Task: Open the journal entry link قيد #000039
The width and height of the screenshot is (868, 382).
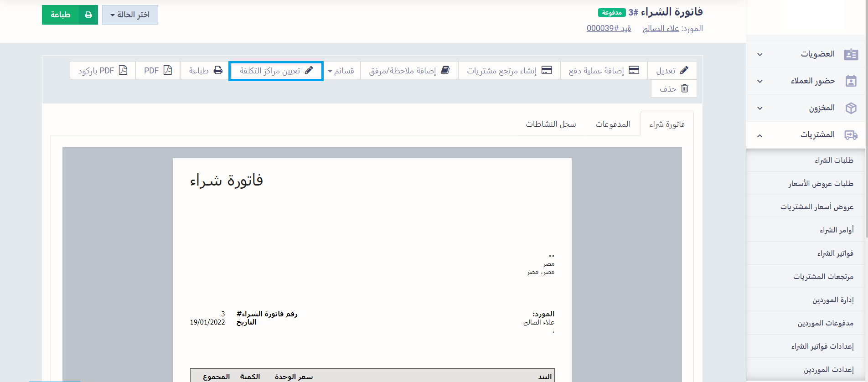Action: click(x=609, y=28)
